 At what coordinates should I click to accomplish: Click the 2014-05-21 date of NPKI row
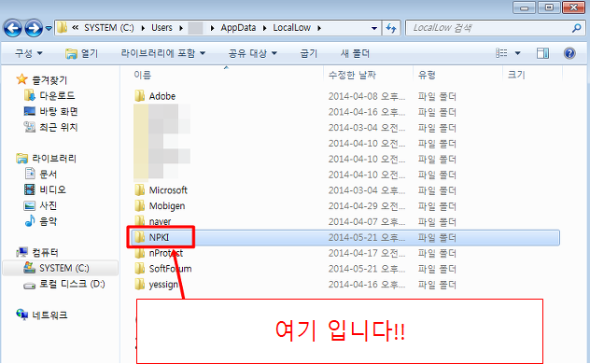coord(367,238)
